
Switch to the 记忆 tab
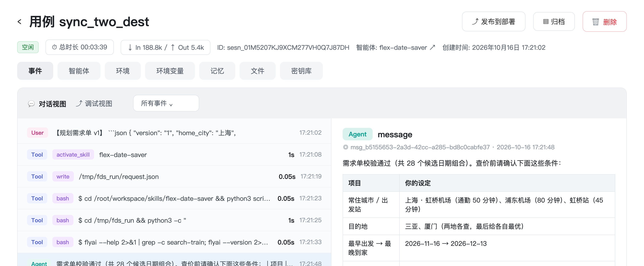pos(217,71)
